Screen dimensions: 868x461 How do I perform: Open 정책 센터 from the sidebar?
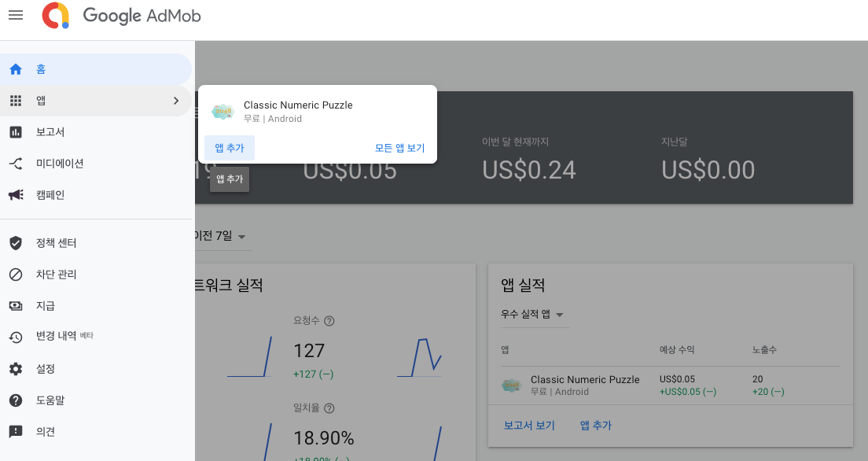[96, 242]
